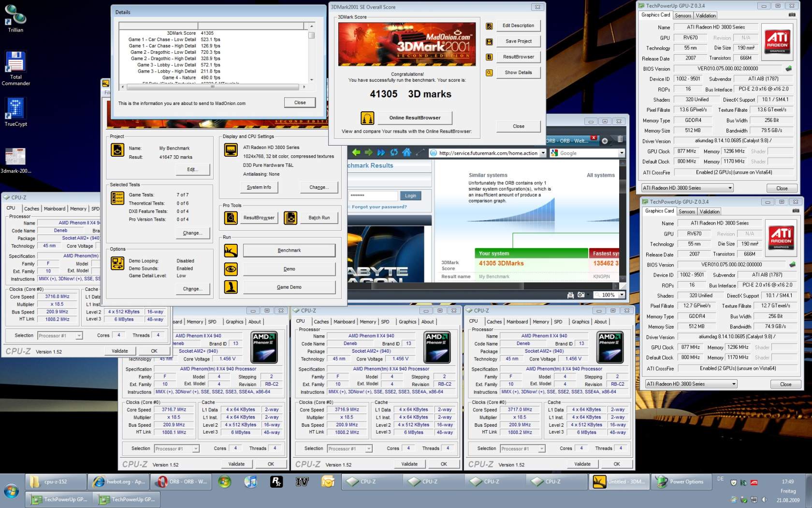Click the Windows Start orb
This screenshot has width=812, height=508.
point(11,492)
